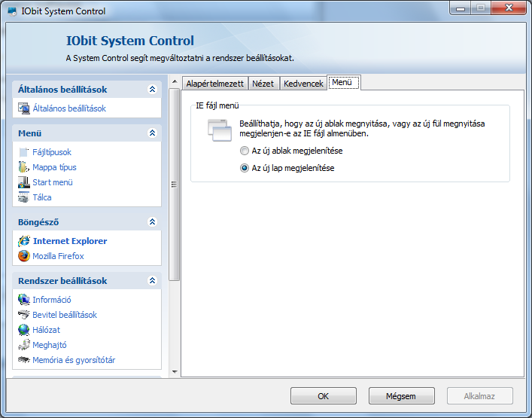
Task: Click the Memória és gyorsítótár chip icon
Action: 24,359
